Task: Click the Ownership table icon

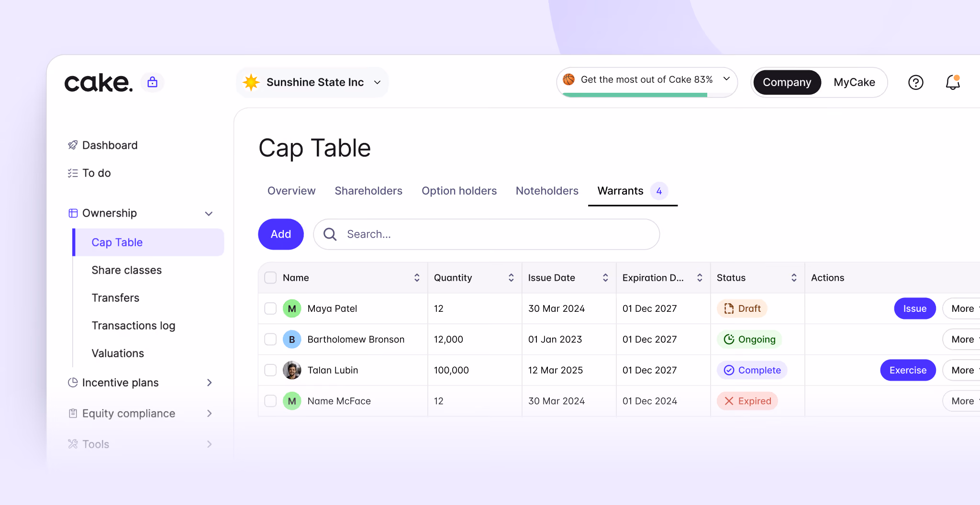Action: pos(73,213)
